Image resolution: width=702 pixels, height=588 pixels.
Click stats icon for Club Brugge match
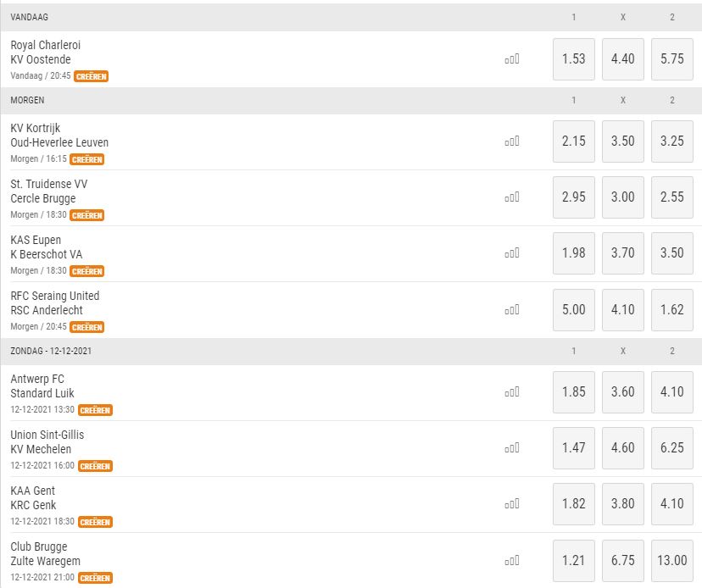pyautogui.click(x=512, y=561)
